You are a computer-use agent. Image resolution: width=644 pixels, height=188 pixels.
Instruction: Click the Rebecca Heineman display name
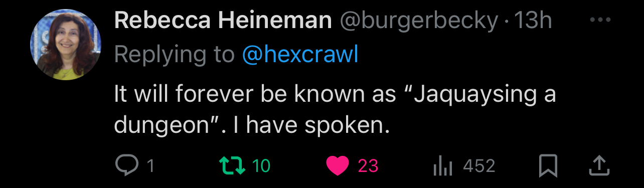tap(223, 21)
